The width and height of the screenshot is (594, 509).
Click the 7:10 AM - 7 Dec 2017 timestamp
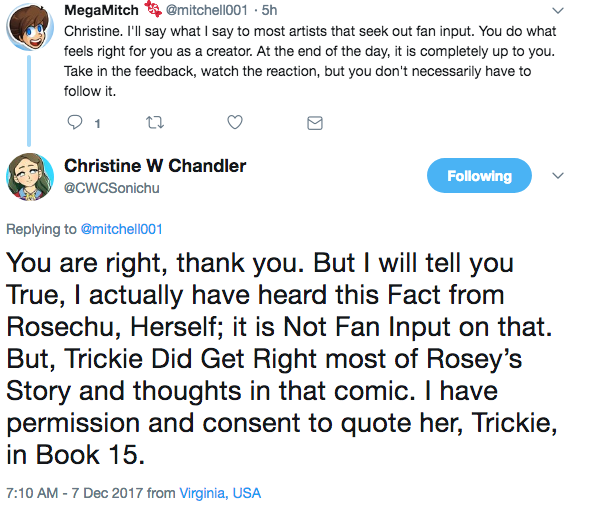[x=75, y=493]
